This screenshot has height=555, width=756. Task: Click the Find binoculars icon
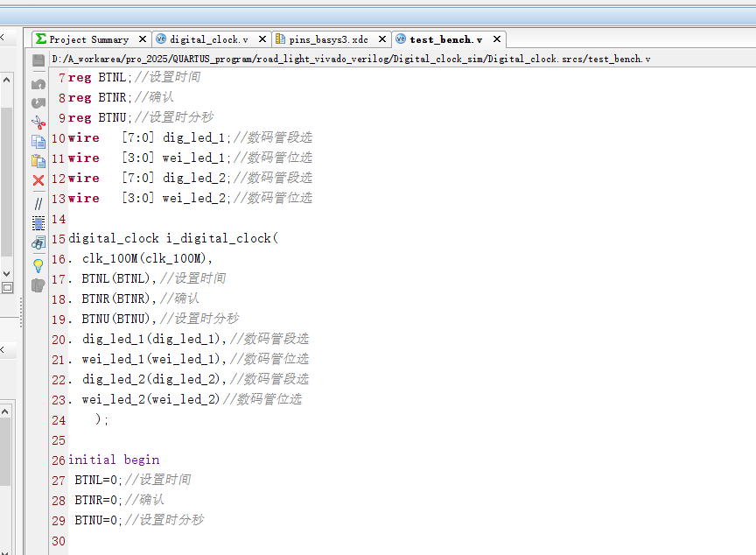pos(38,242)
